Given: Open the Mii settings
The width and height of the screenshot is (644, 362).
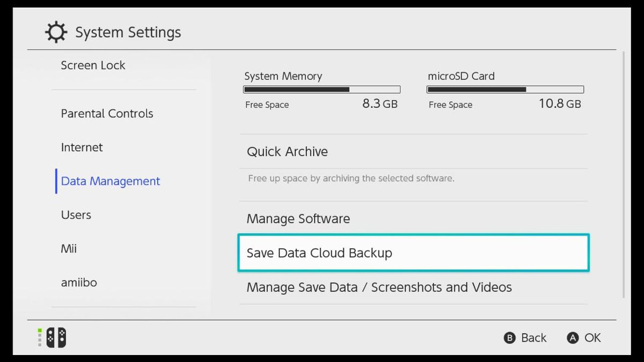Looking at the screenshot, I should point(69,248).
